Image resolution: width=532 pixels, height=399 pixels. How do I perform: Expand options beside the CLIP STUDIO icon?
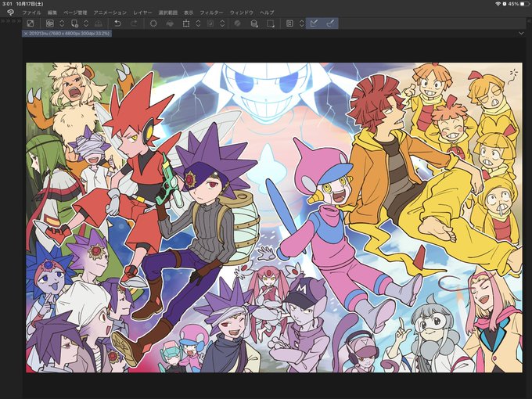62,23
